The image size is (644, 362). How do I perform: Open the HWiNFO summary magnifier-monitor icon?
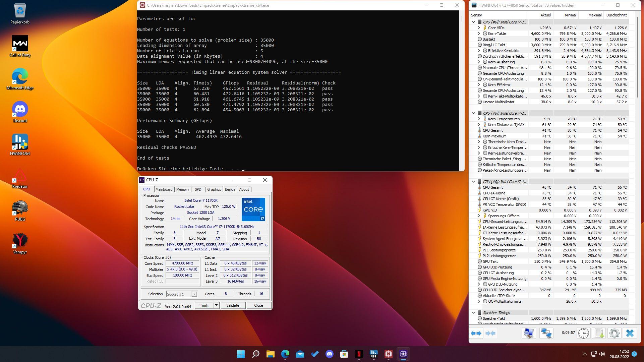(x=529, y=333)
